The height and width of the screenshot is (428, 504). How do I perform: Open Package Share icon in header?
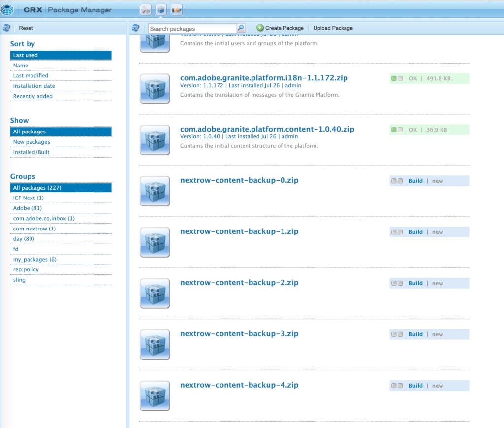[177, 10]
